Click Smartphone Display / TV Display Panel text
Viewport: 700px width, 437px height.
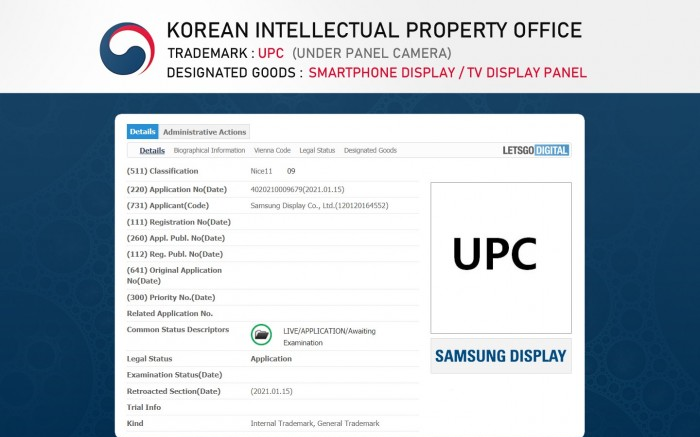(448, 73)
